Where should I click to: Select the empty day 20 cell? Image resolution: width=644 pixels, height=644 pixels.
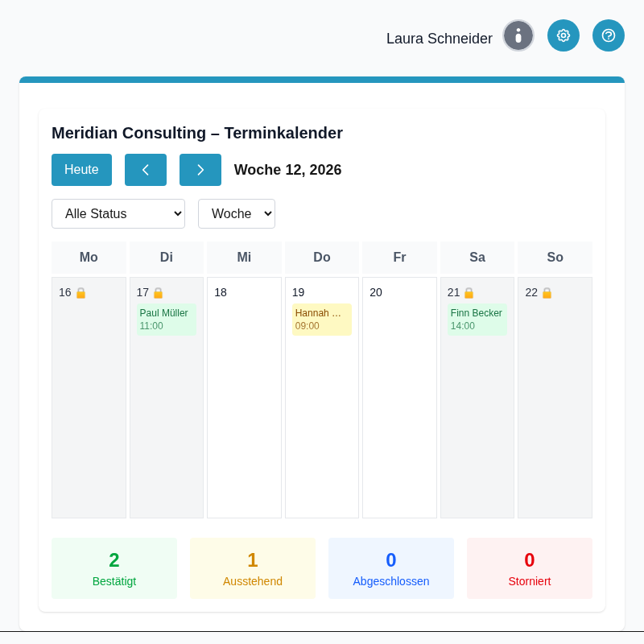point(399,402)
